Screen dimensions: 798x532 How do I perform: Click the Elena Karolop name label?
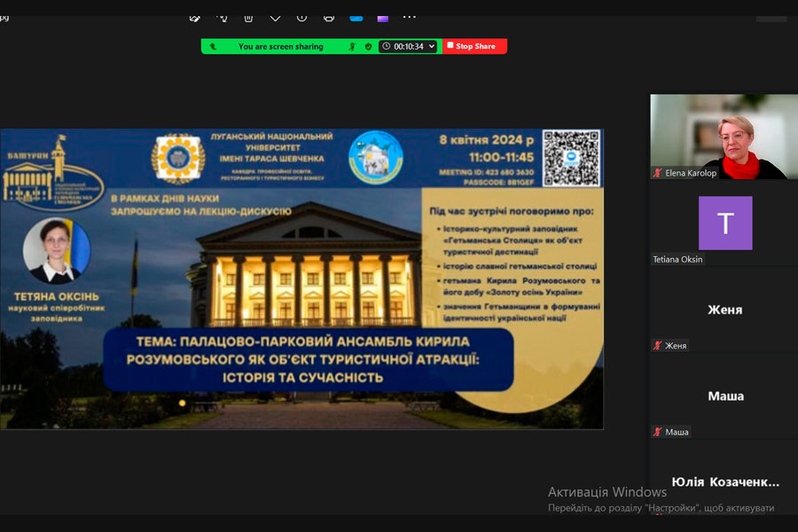pyautogui.click(x=691, y=173)
